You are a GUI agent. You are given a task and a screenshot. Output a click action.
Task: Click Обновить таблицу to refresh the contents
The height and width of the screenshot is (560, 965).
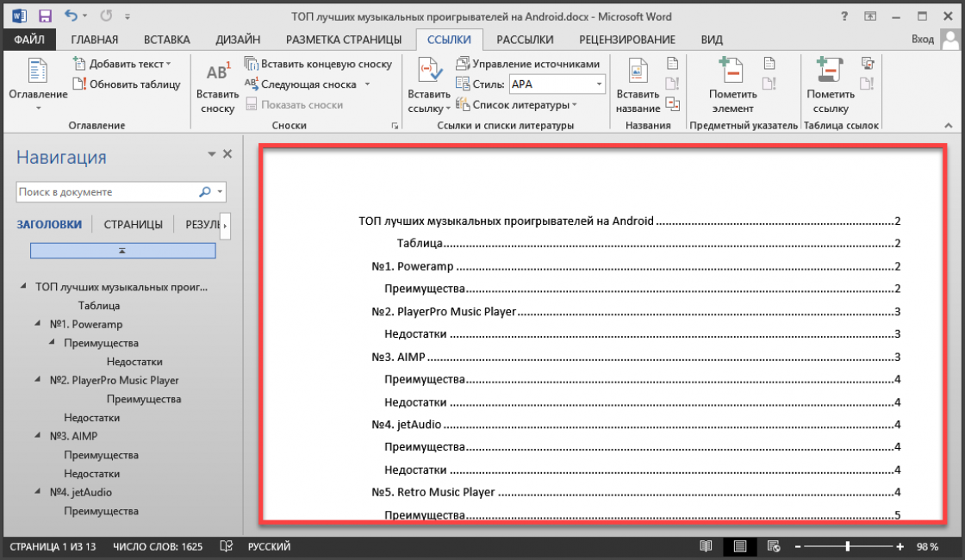[x=127, y=84]
